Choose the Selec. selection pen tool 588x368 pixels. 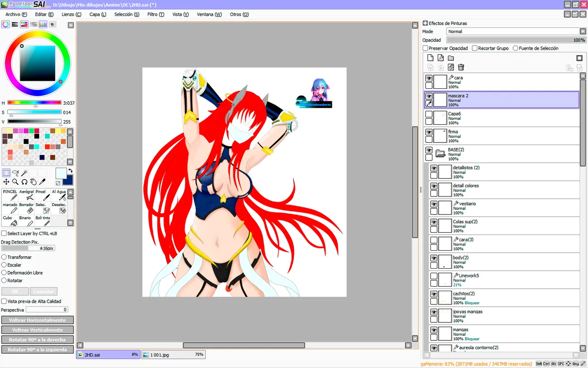pos(43,208)
